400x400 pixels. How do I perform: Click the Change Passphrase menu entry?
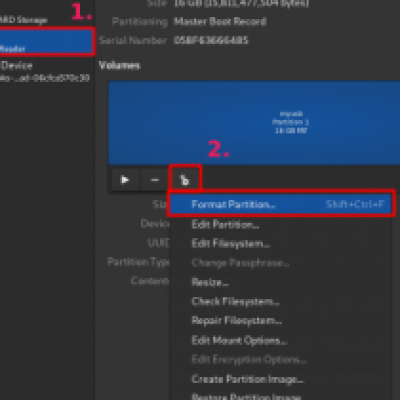[x=240, y=263]
